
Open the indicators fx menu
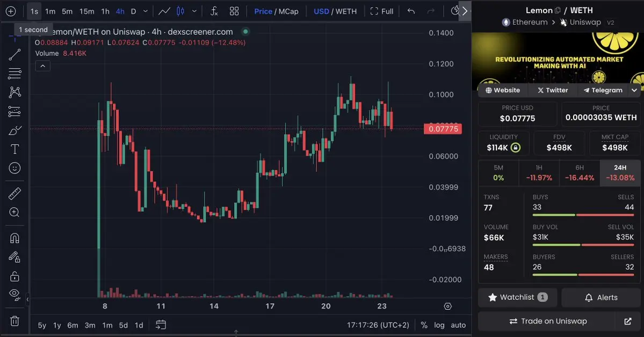(x=214, y=11)
